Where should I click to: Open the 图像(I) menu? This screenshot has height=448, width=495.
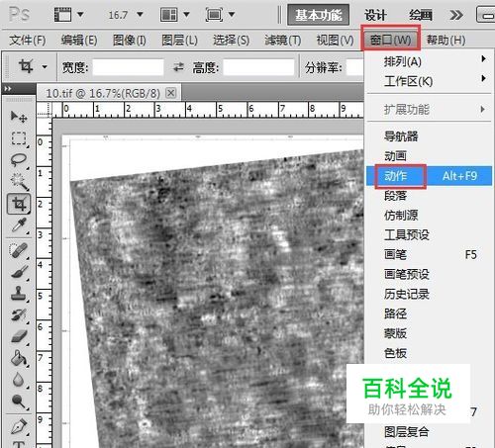130,41
